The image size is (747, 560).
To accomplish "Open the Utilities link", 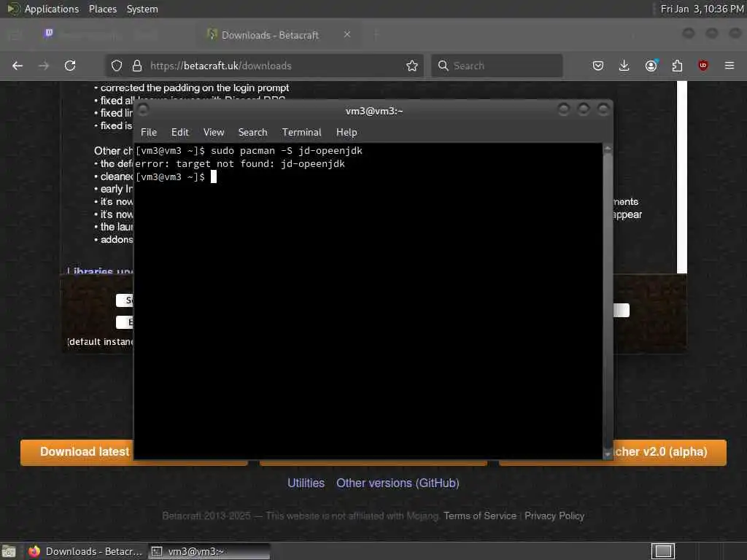I will [306, 483].
